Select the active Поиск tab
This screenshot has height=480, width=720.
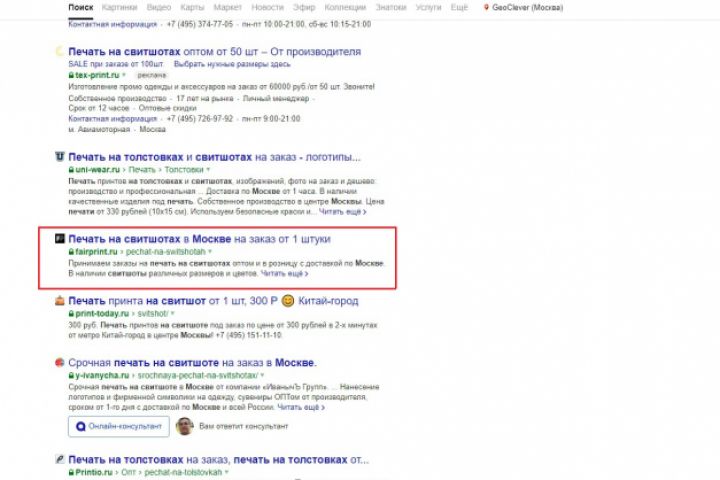pyautogui.click(x=81, y=7)
